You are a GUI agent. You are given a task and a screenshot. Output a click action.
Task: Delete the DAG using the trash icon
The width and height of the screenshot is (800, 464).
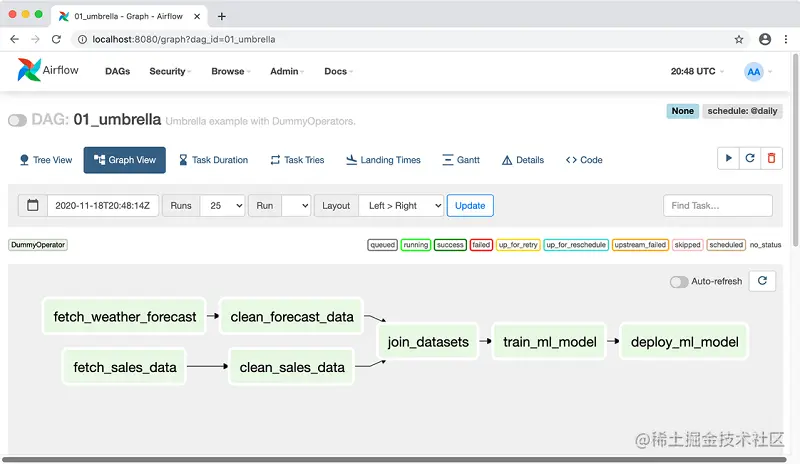[x=770, y=159]
